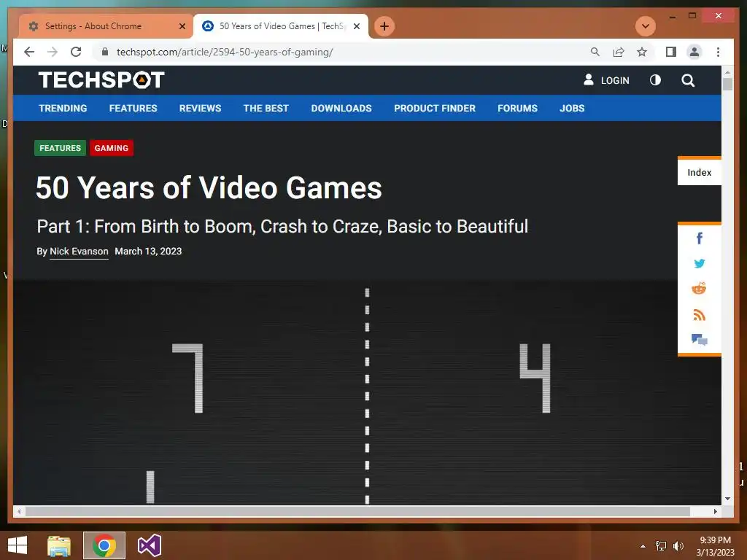
Task: Click the address bar URL field
Action: pos(343,52)
